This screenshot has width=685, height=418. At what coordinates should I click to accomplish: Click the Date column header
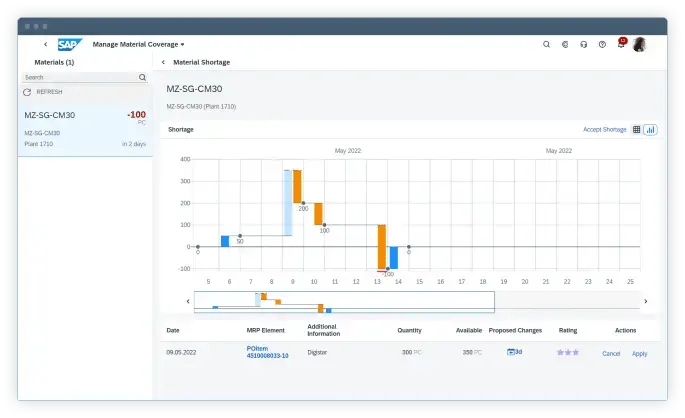(173, 331)
